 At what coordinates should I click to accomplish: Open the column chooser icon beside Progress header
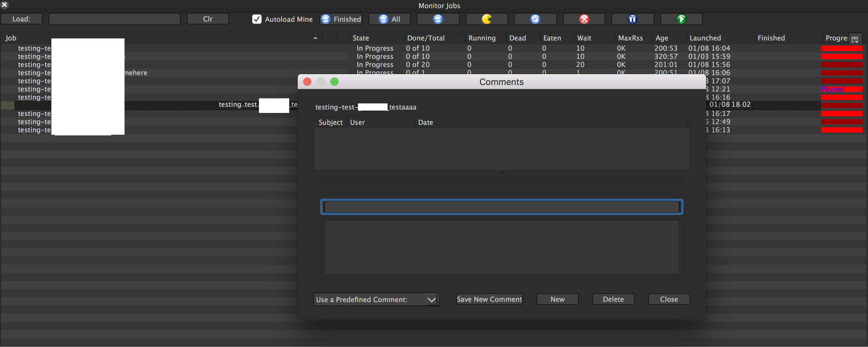point(855,39)
